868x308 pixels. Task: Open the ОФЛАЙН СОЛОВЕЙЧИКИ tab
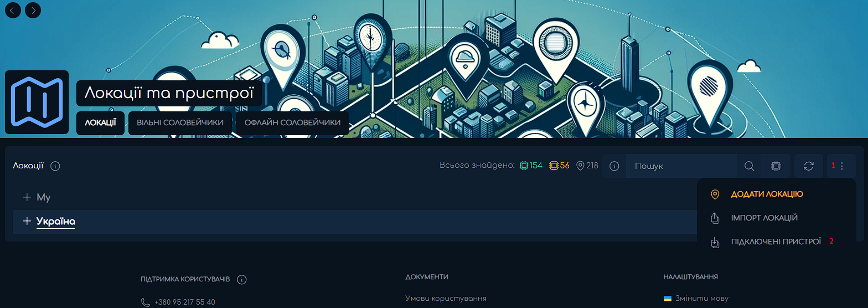pos(292,122)
